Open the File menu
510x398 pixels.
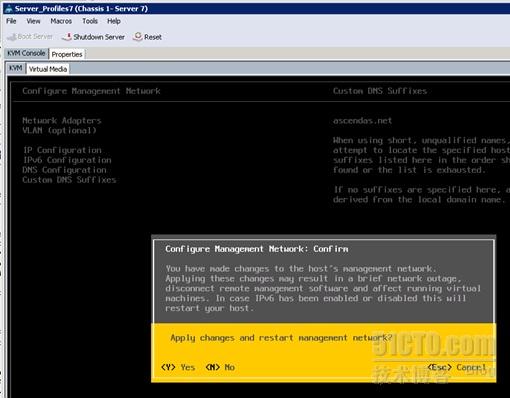(x=11, y=21)
